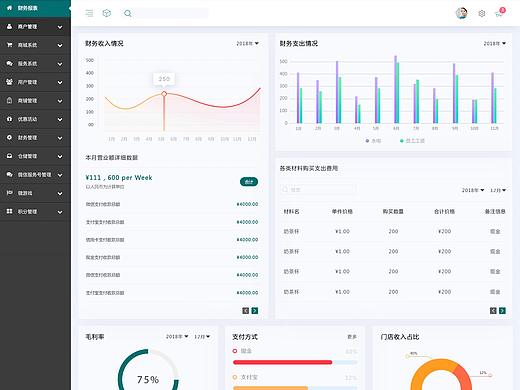Screen dimensions: 520x390
Task: Open the user avatar in top bar
Action: [462, 13]
